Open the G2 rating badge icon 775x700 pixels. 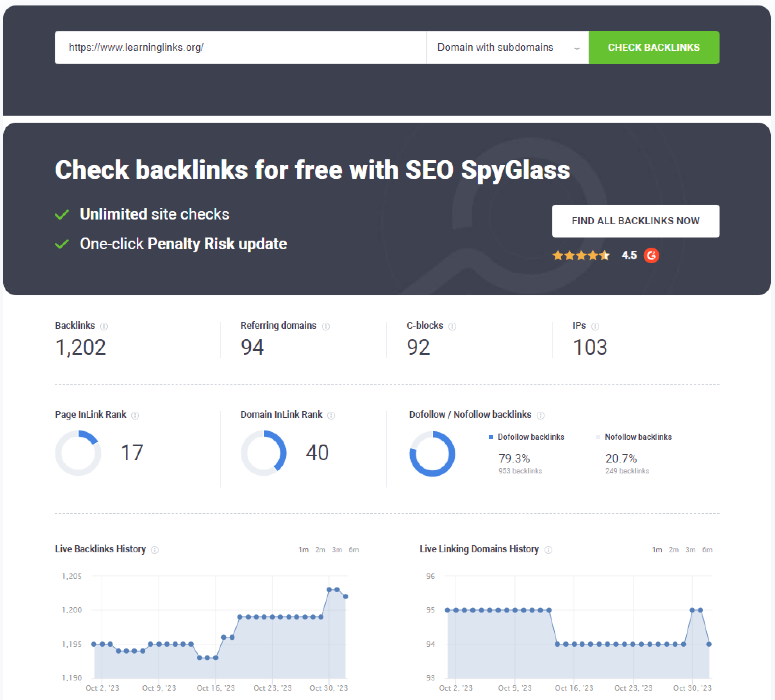(651, 255)
